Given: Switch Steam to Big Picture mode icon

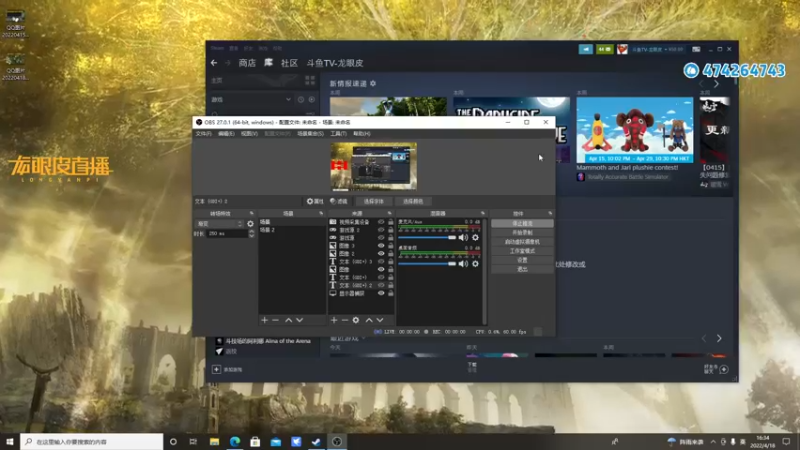Looking at the screenshot, I should point(696,49).
